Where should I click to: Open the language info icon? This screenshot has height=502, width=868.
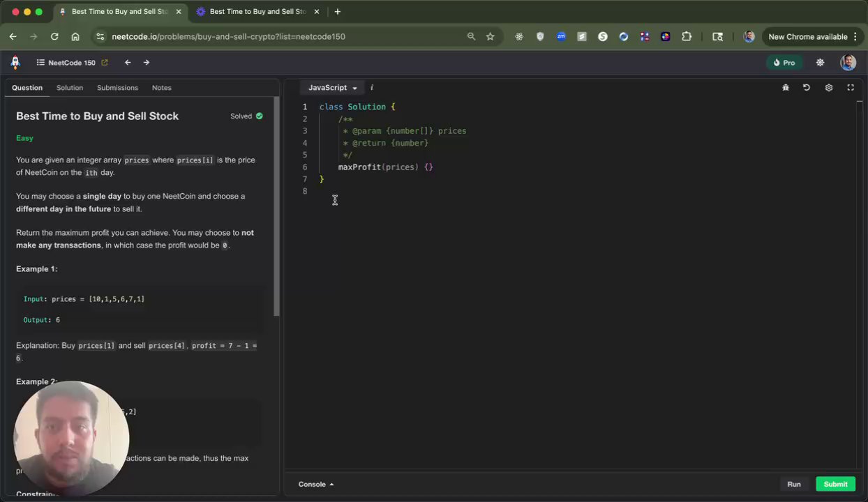[371, 88]
